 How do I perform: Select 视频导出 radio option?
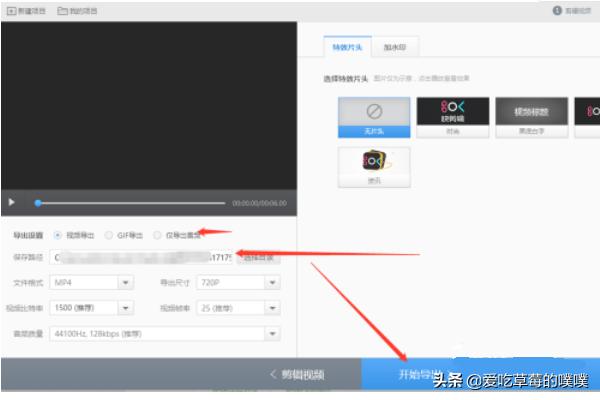pos(58,235)
